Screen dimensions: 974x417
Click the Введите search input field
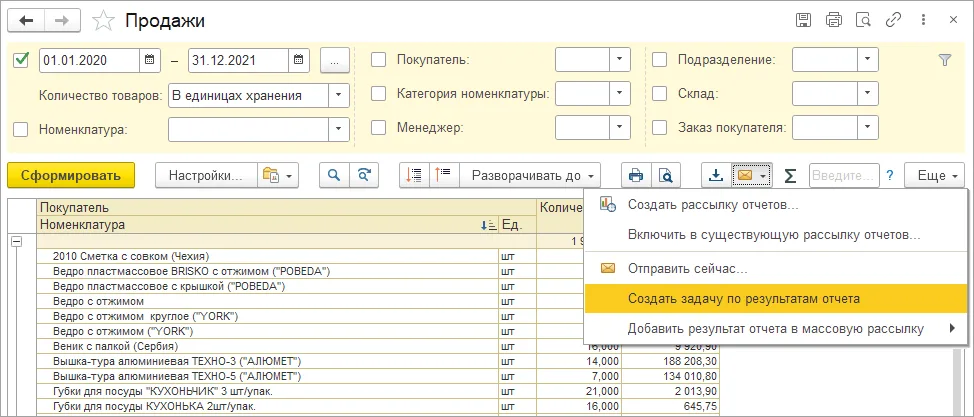(844, 176)
